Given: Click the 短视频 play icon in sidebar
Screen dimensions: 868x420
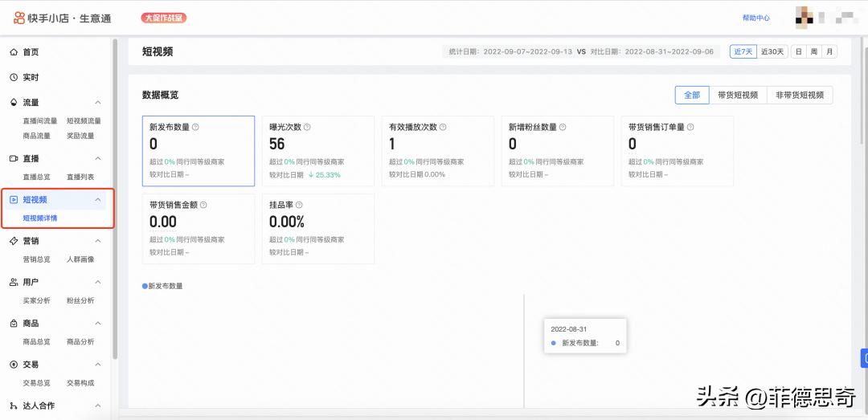Looking at the screenshot, I should (x=14, y=200).
